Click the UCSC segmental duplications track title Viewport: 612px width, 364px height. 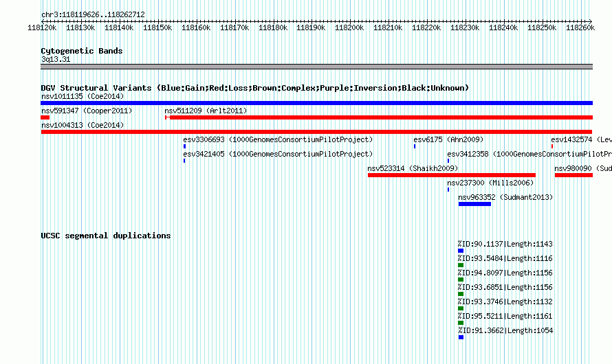tap(106, 236)
